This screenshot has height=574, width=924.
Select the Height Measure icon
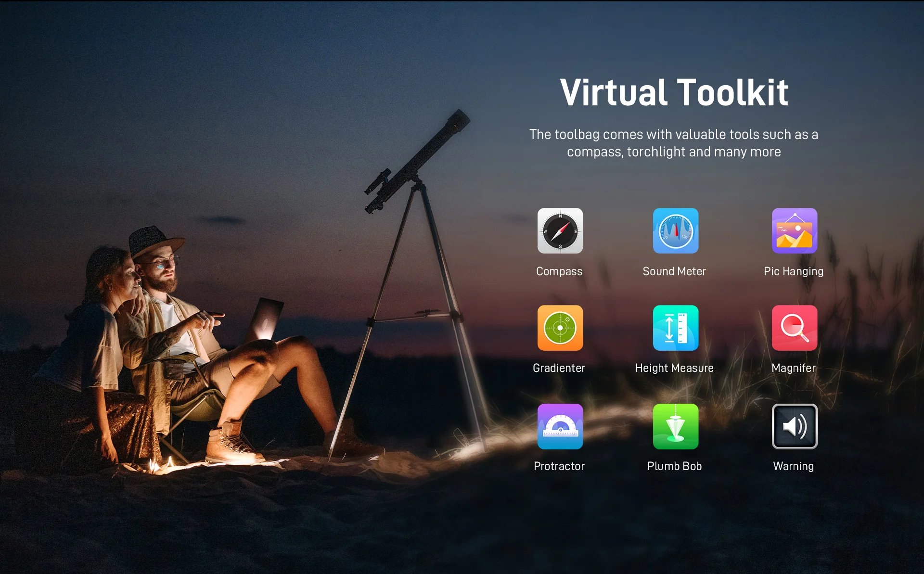(x=675, y=328)
